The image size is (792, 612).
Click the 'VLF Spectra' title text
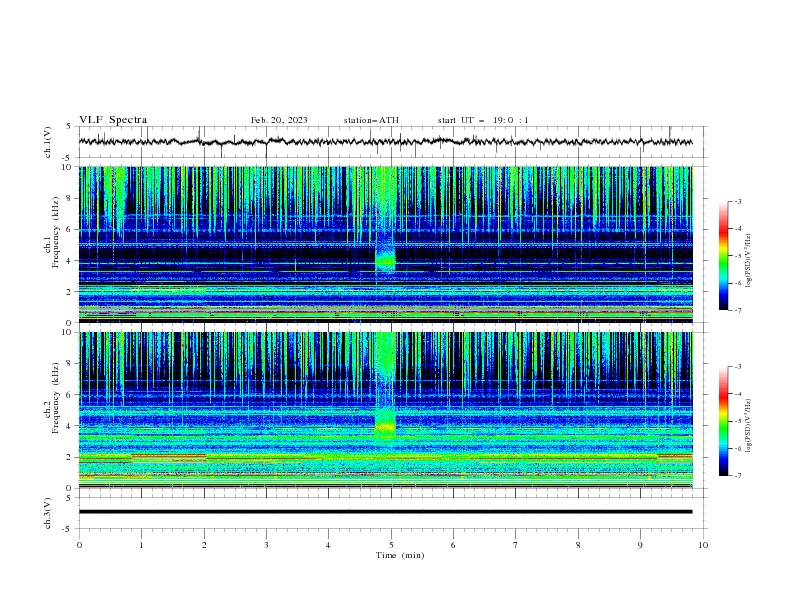point(113,120)
